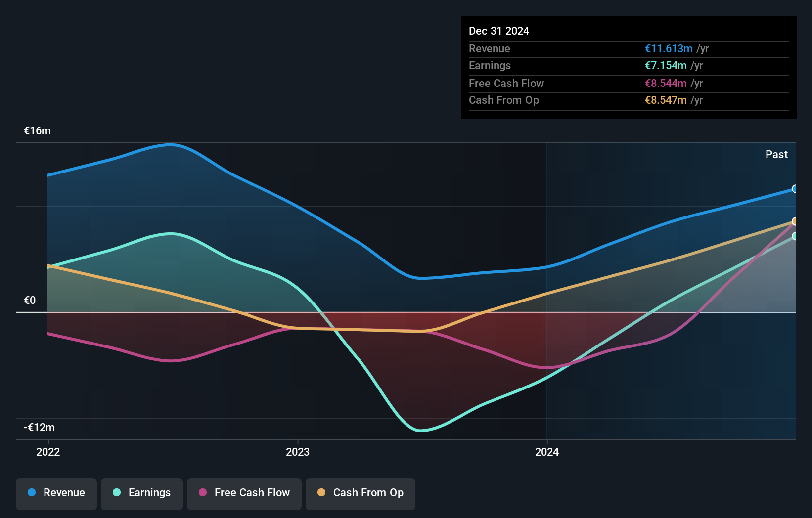Click the Free Cash Flow label in tooltip

[x=506, y=84]
